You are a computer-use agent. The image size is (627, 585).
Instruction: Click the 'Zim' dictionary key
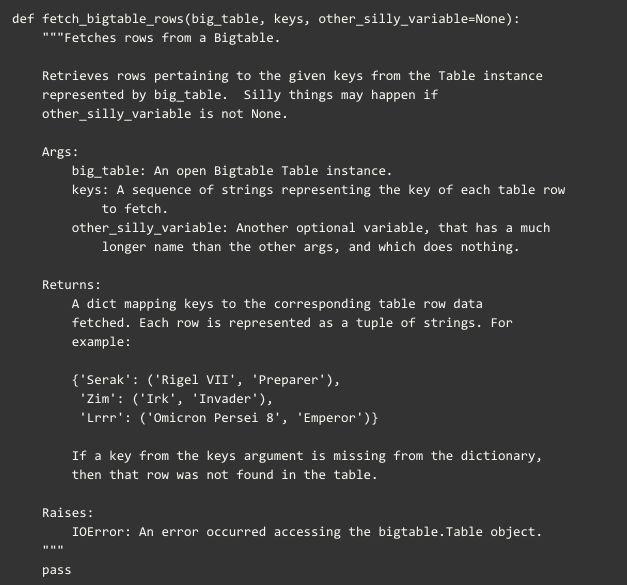pos(98,399)
